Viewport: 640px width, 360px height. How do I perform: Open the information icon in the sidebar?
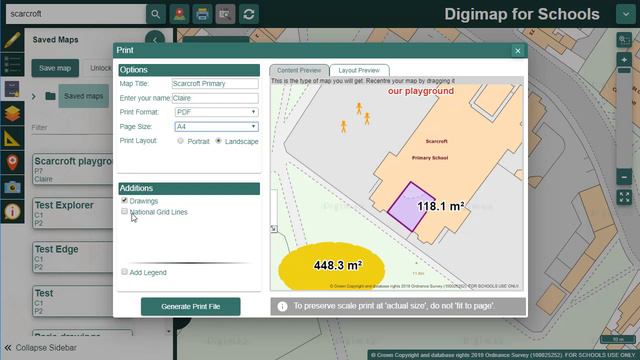(x=12, y=211)
